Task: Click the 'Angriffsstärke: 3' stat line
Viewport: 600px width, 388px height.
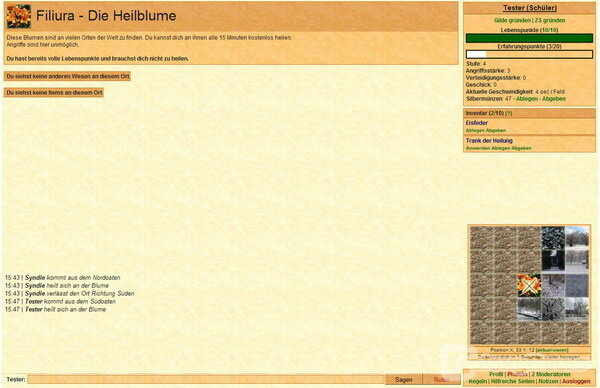Action: tap(488, 71)
